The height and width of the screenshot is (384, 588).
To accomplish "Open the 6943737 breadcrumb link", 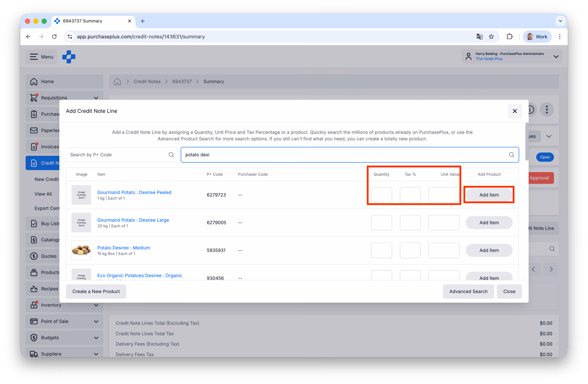I will (182, 82).
